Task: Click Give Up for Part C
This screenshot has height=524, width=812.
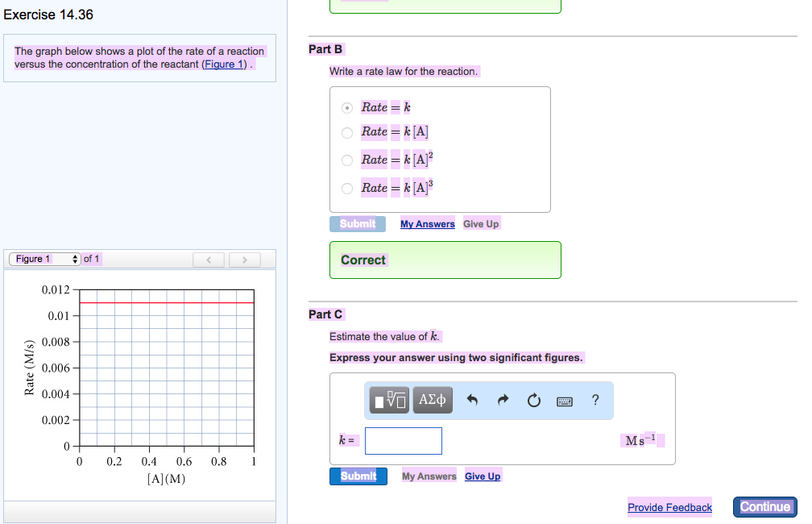Action: click(483, 476)
